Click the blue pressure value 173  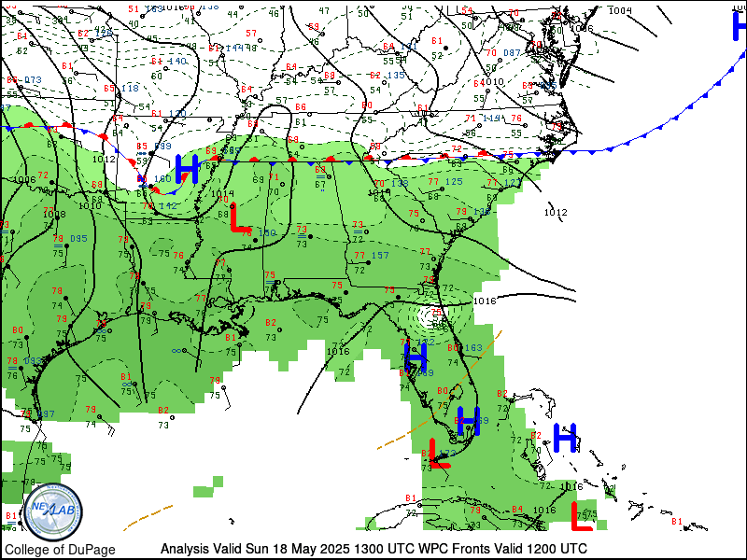pyautogui.click(x=447, y=453)
